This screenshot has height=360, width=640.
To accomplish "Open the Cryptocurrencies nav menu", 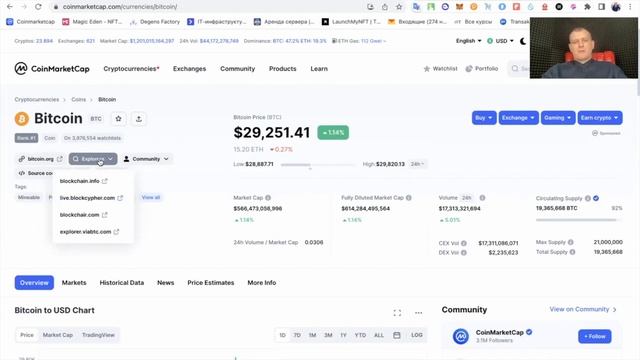I will (x=131, y=69).
